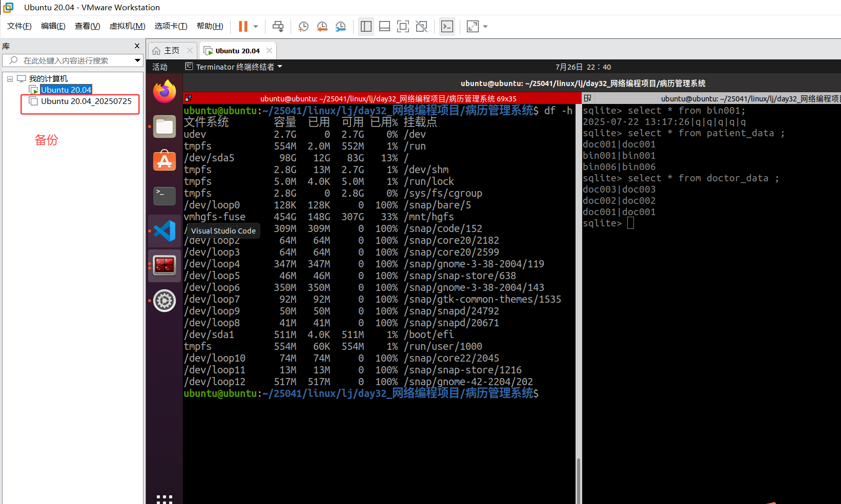Viewport: 841px width, 504px height.
Task: Enter full screen mode icon
Action: 403,26
